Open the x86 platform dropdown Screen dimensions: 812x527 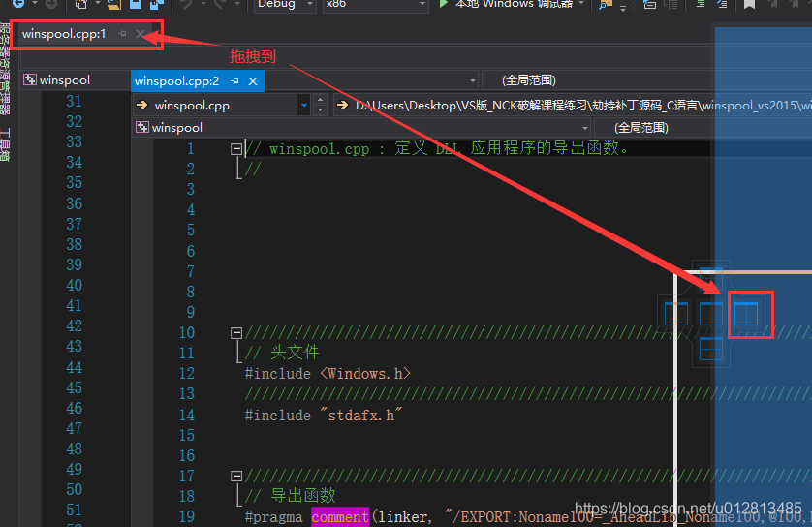[375, 4]
